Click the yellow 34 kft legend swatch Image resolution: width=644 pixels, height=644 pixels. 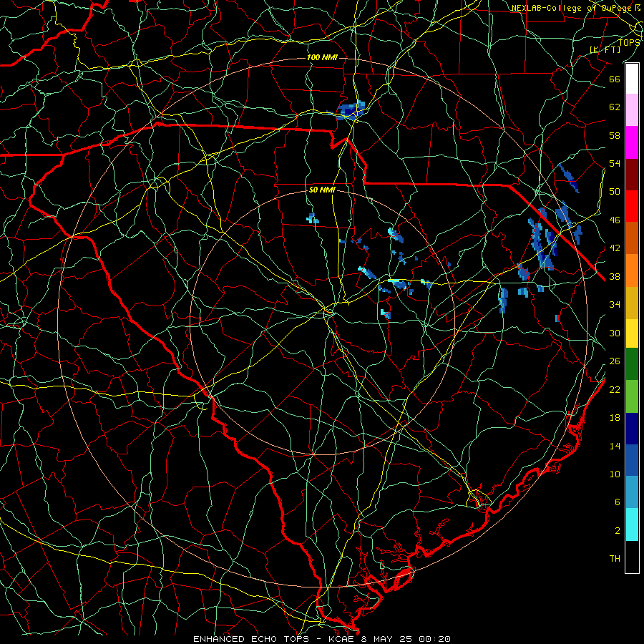632,333
